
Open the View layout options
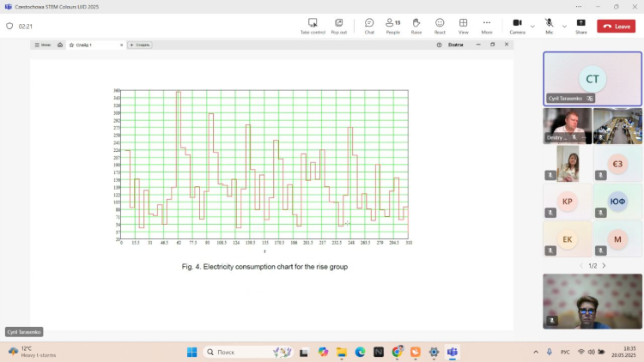(463, 26)
